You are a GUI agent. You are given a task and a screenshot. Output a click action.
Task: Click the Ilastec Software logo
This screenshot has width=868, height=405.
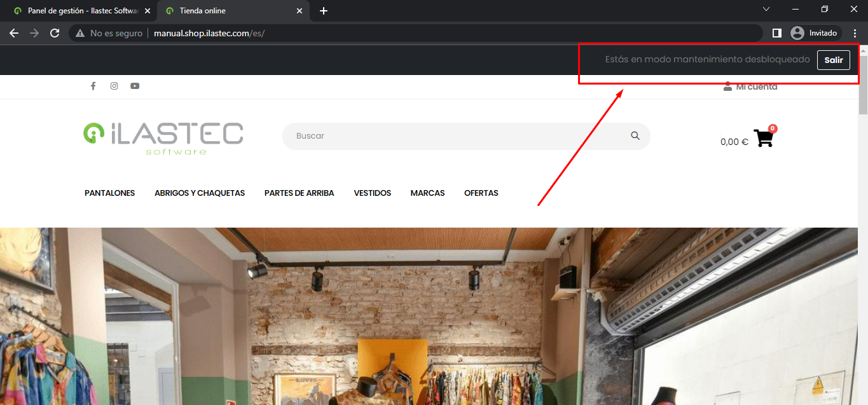[x=163, y=137]
